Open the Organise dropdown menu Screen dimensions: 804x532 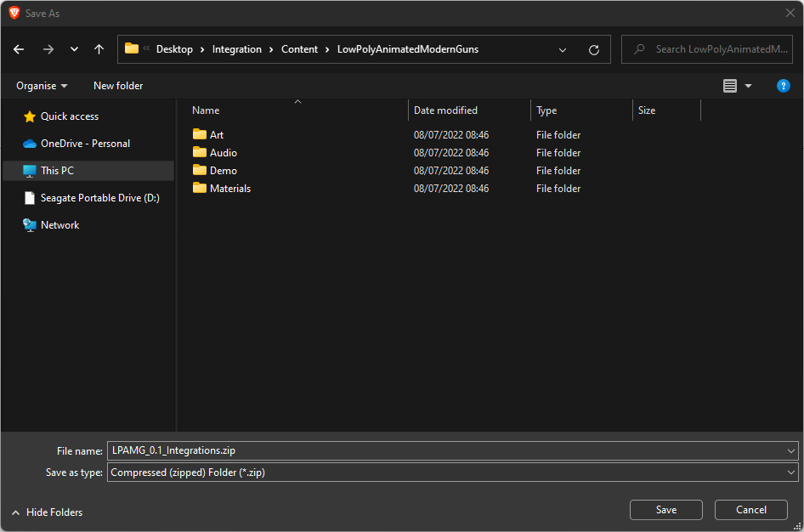coord(42,86)
